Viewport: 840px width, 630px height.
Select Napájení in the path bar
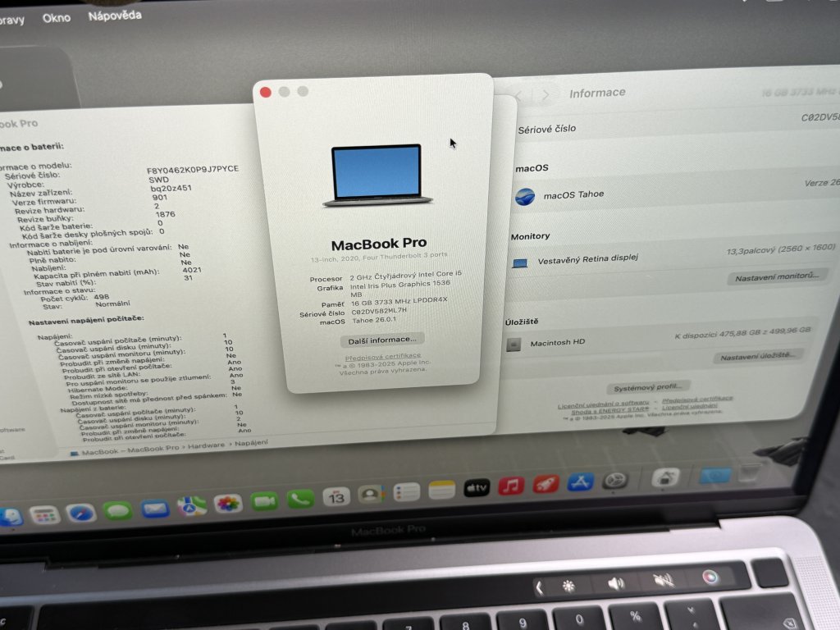pos(251,442)
